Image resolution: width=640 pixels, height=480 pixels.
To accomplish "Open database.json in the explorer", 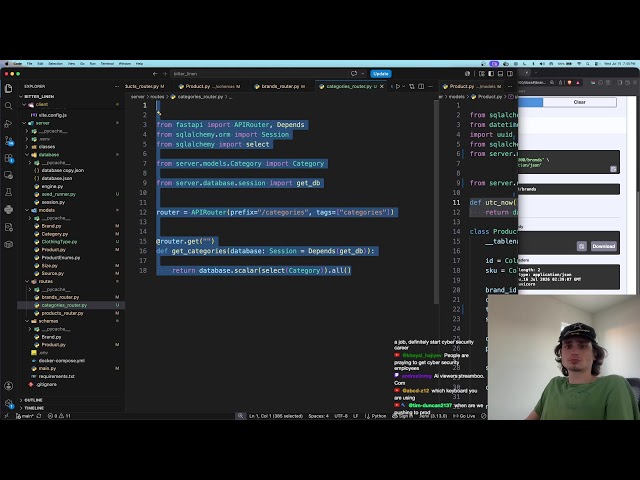I will (57, 178).
